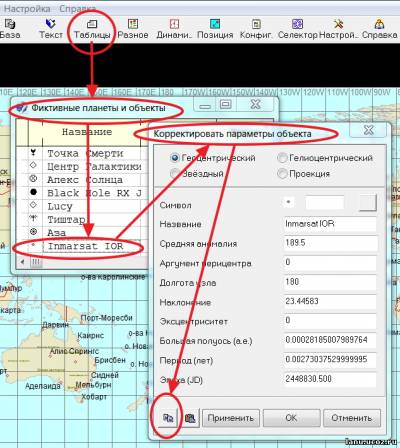
Task: Open the Справка menu in menu bar
Action: (x=77, y=9)
